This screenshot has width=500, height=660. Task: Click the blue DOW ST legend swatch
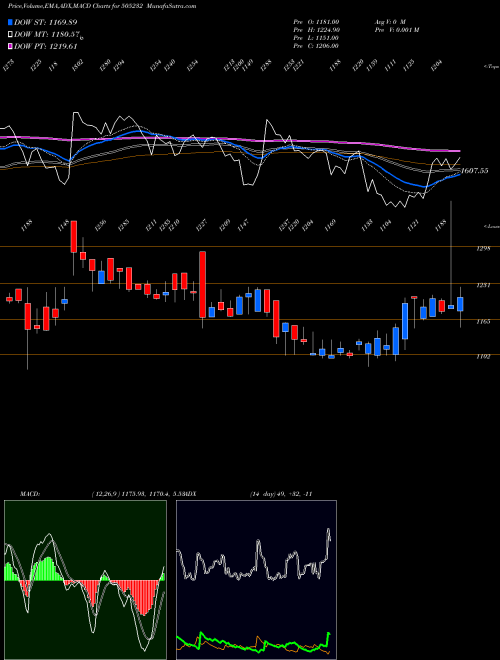coord(11,22)
